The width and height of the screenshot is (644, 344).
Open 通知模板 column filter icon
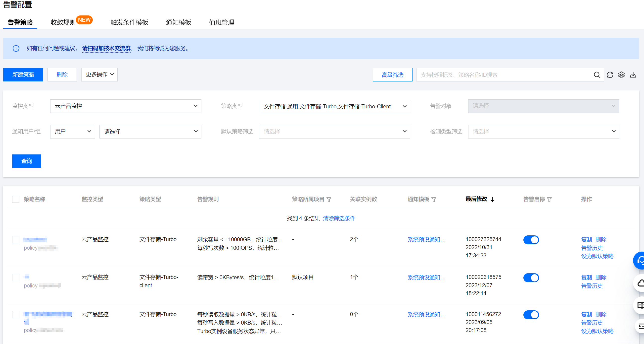coord(434,200)
